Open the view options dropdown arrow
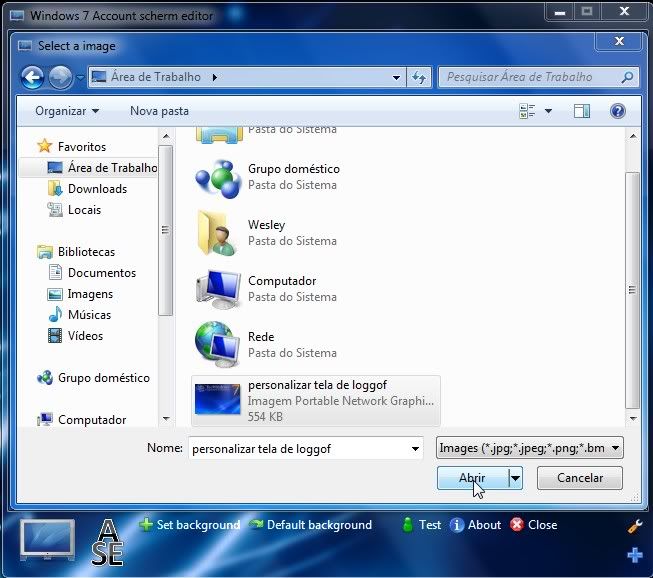This screenshot has width=653, height=578. (x=548, y=111)
